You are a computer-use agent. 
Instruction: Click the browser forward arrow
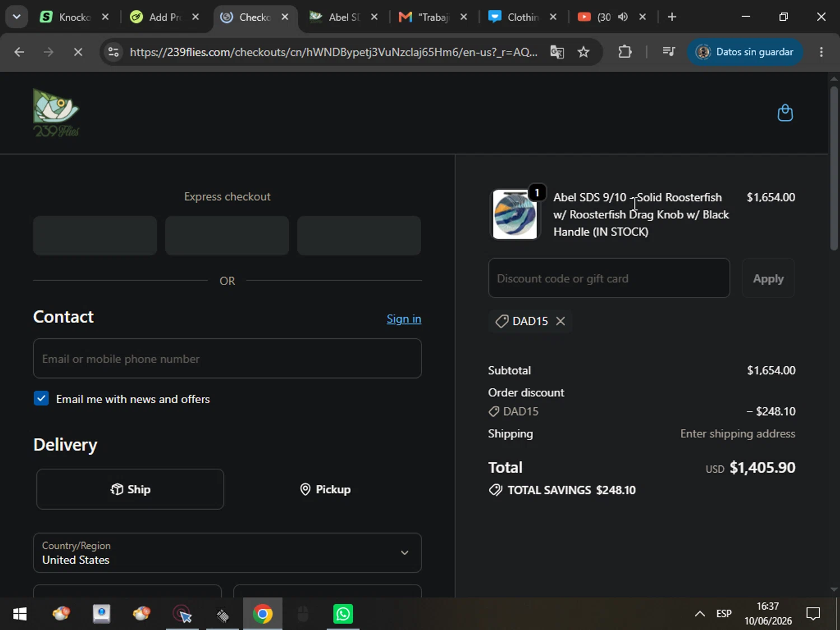[49, 52]
